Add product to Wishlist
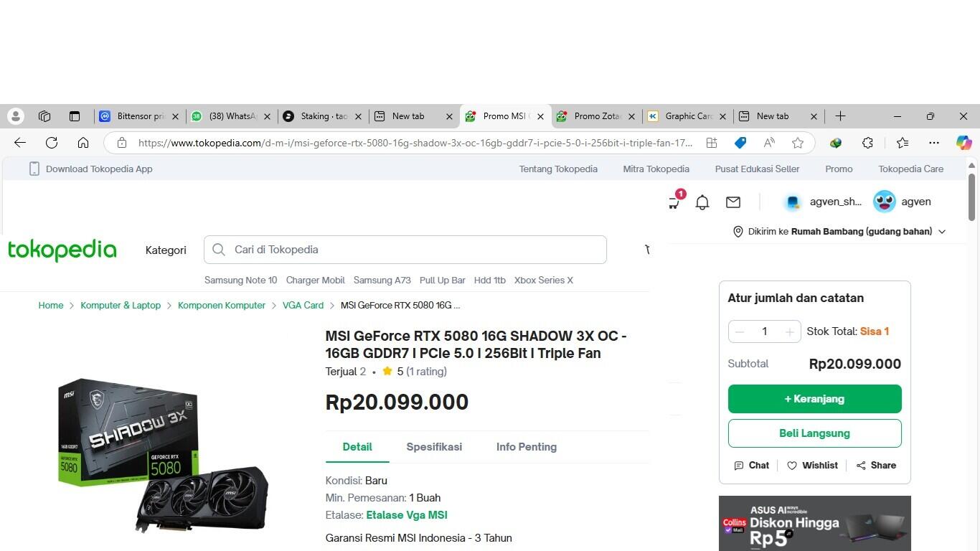 tap(811, 465)
